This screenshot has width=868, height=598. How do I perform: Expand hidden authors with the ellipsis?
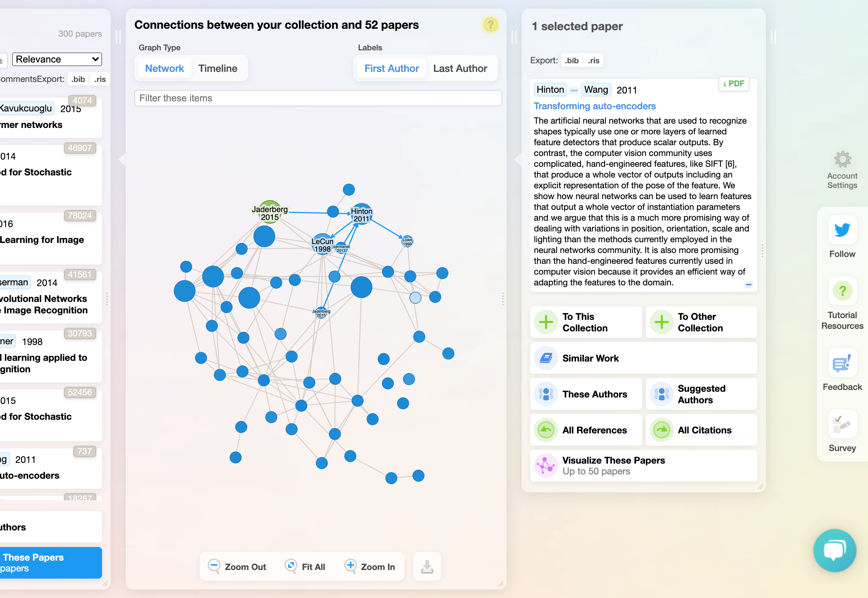coord(574,89)
